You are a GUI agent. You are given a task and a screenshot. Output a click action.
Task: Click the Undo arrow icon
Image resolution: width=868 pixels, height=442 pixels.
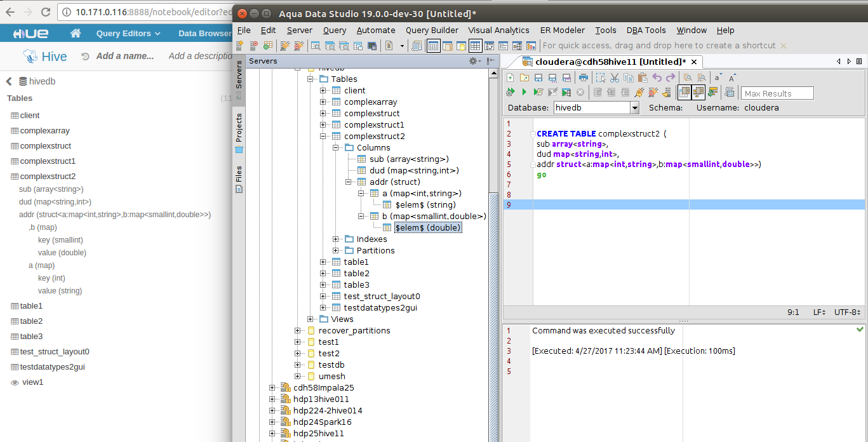click(657, 77)
